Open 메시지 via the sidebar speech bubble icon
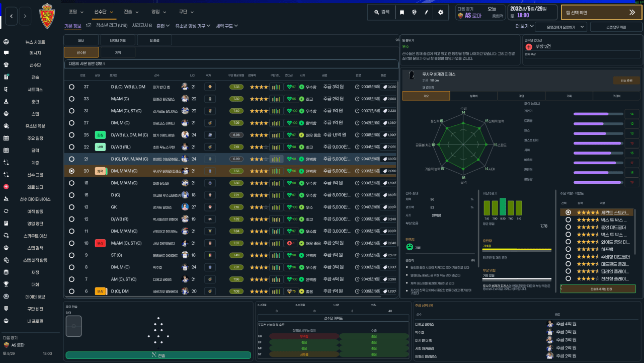The height and width of the screenshot is (363, 644). [x=6, y=53]
